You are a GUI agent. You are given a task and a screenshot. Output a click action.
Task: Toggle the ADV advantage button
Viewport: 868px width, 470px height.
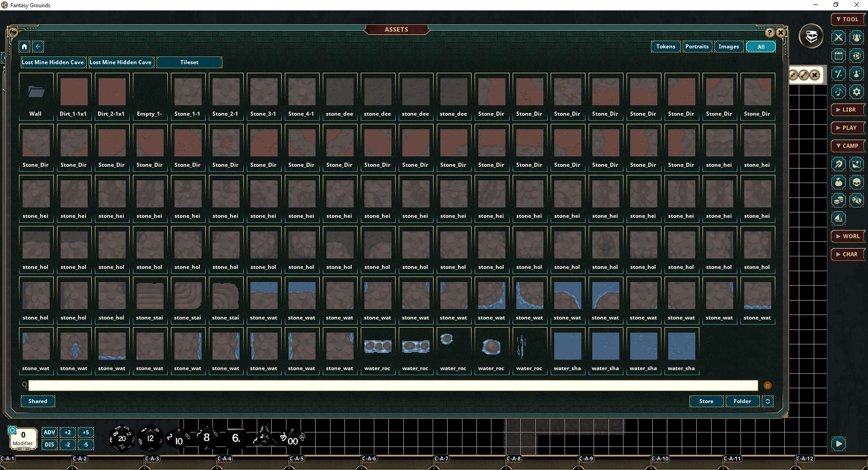(49, 432)
